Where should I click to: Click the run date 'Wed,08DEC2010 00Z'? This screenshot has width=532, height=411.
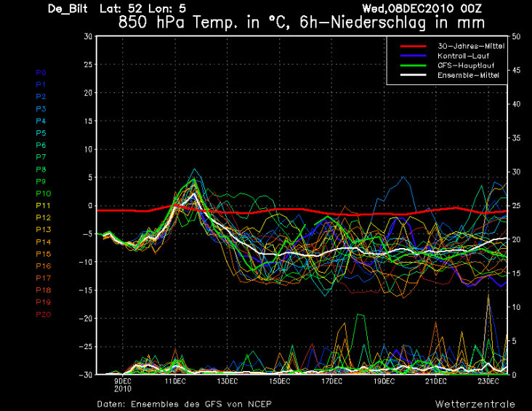(422, 9)
